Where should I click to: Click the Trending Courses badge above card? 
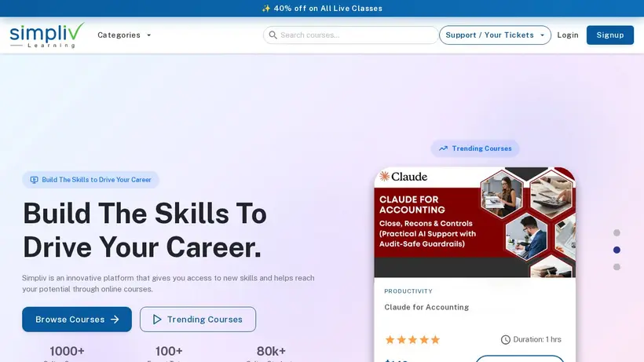click(x=475, y=148)
